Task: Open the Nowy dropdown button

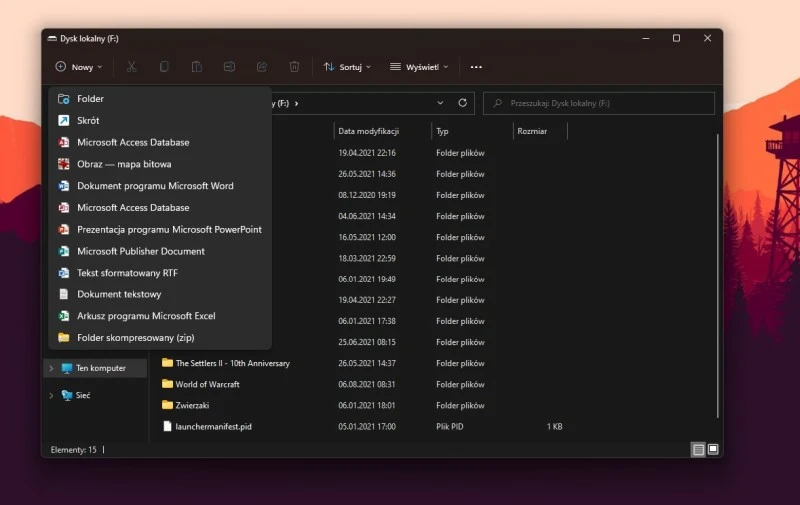Action: pyautogui.click(x=79, y=67)
